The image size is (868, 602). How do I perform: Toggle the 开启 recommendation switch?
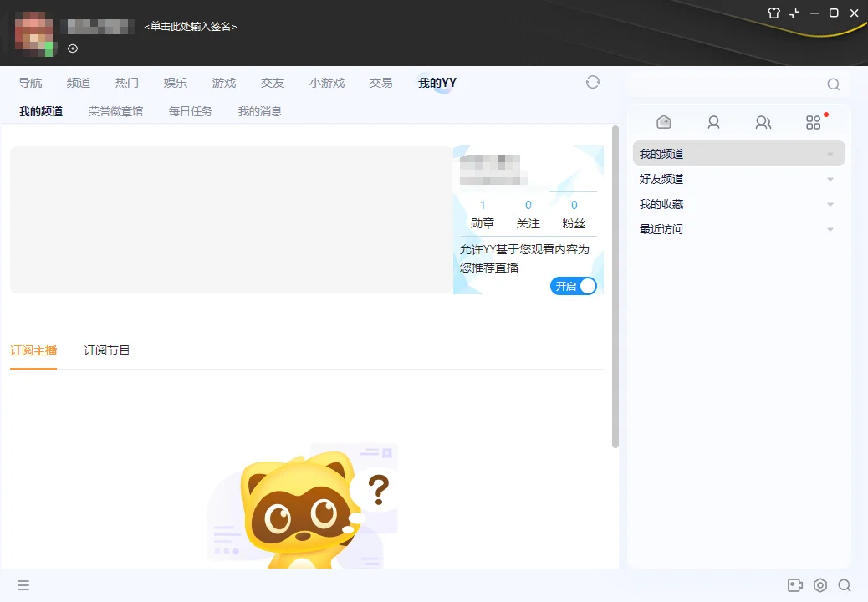[573, 286]
